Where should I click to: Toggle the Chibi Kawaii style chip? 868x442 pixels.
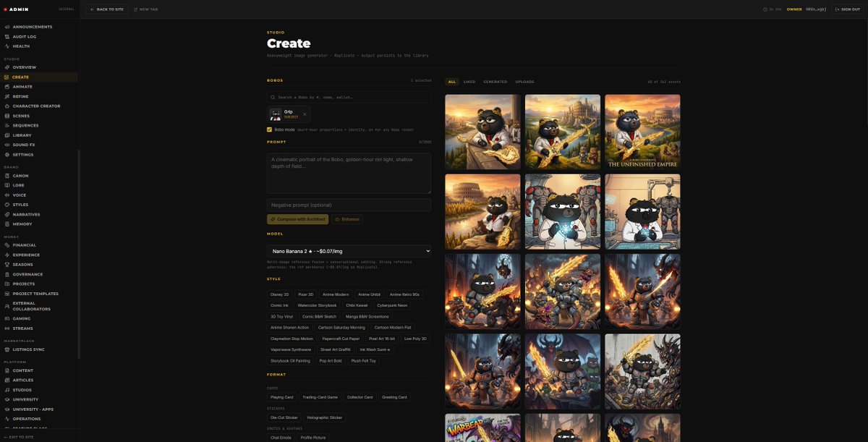357,305
